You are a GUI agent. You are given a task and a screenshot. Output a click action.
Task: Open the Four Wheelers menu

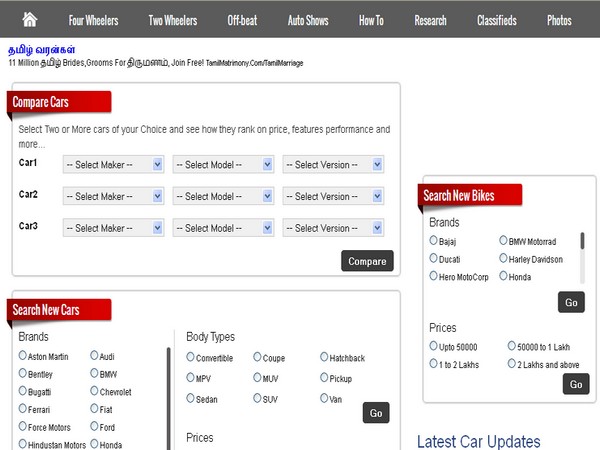93,20
